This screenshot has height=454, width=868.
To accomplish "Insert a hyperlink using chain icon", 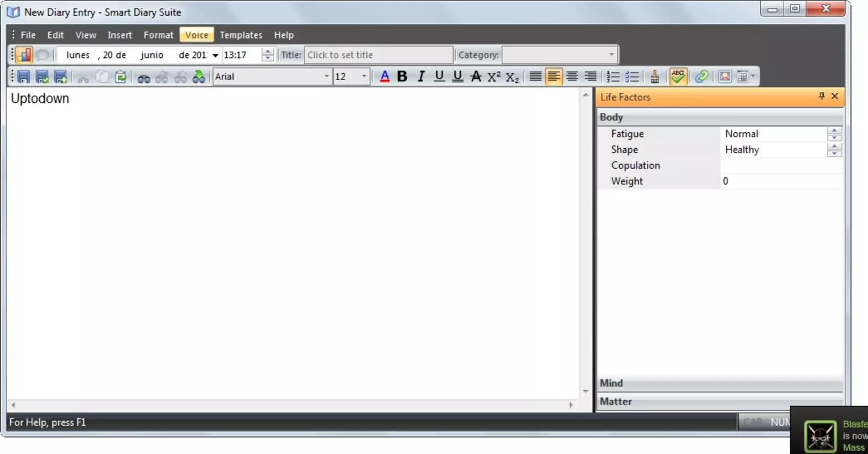I will click(x=702, y=77).
